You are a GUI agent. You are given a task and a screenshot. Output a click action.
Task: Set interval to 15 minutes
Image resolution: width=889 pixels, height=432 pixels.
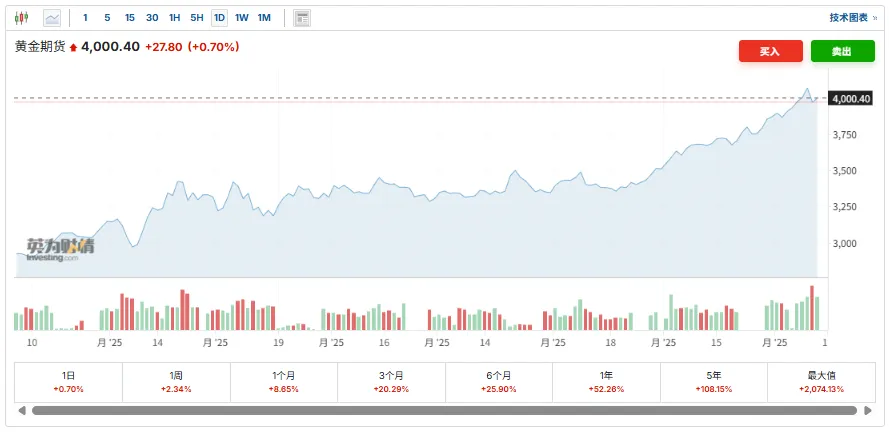pyautogui.click(x=130, y=18)
